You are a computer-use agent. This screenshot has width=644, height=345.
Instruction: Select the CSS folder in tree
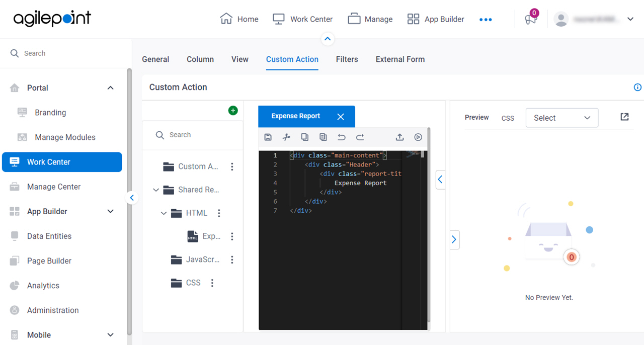coord(186,283)
